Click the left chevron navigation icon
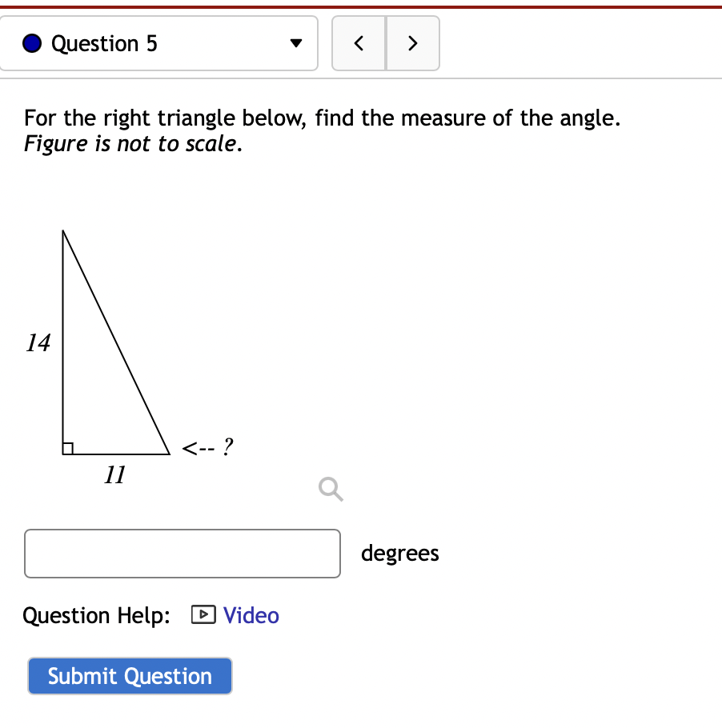 click(359, 43)
